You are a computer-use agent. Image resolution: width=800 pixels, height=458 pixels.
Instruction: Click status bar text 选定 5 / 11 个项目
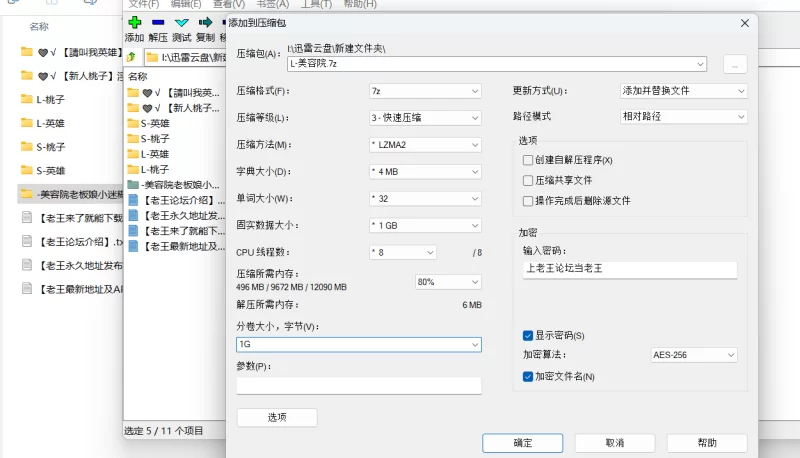(x=163, y=431)
